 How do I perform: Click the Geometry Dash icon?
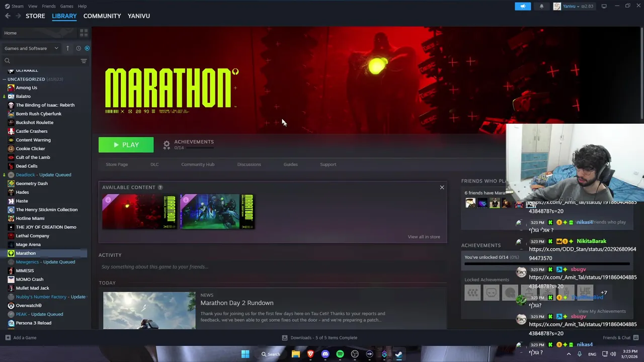[11, 184]
